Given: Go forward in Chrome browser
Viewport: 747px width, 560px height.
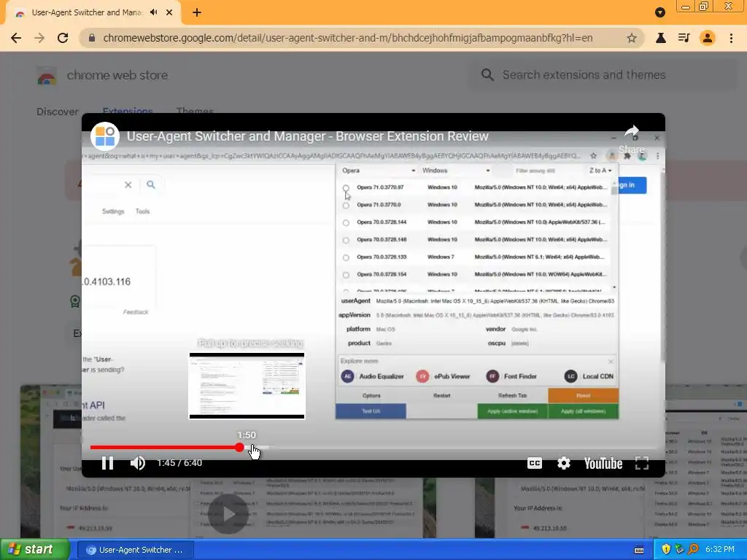Looking at the screenshot, I should 39,38.
